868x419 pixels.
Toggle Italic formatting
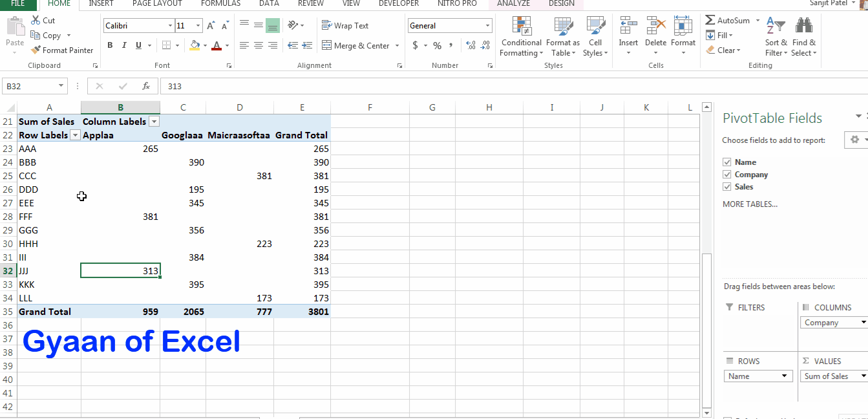pos(124,45)
